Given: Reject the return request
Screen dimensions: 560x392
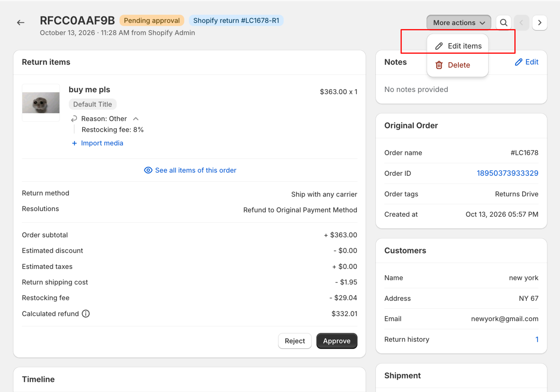Looking at the screenshot, I should [295, 341].
